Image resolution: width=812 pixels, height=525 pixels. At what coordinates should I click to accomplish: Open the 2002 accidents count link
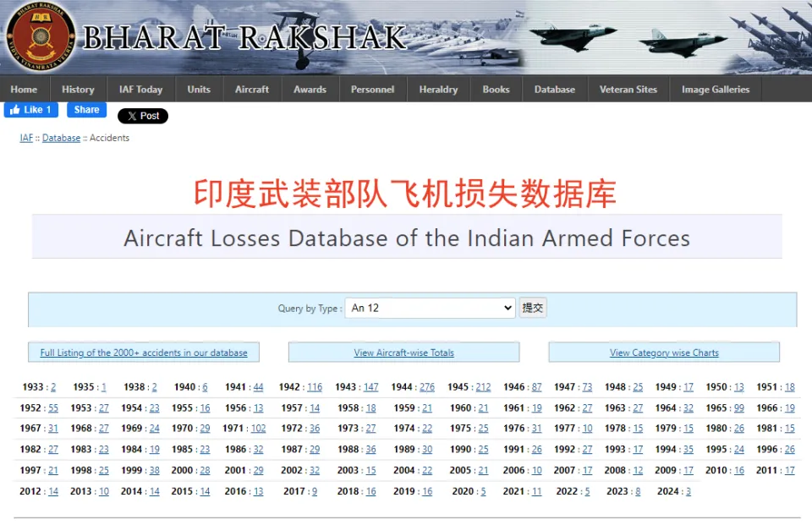[315, 470]
